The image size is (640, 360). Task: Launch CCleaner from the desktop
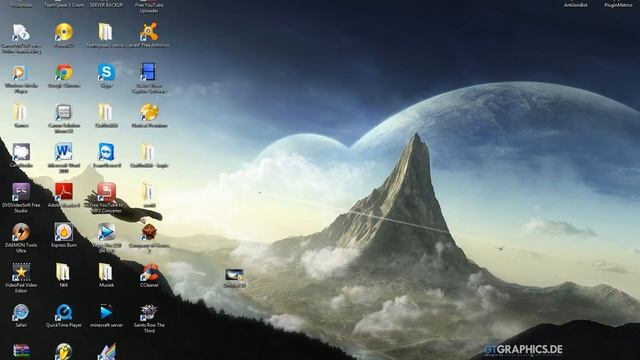149,272
